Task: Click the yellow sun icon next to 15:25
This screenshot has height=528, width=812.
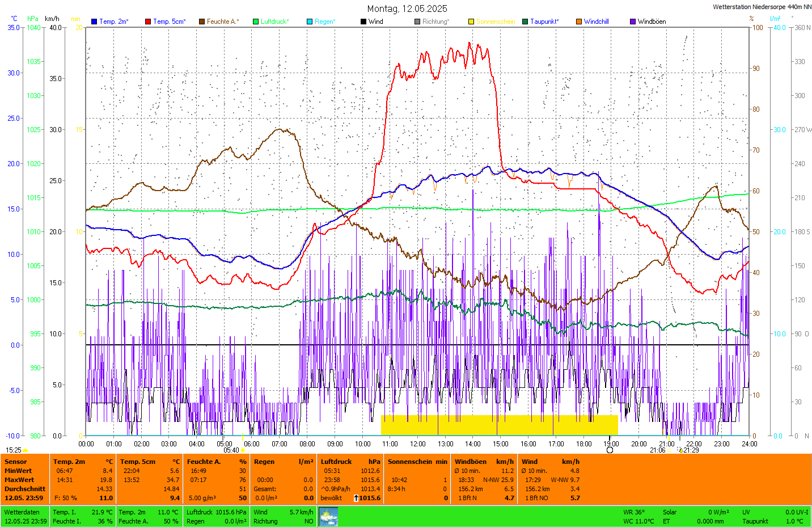Action: (x=26, y=450)
